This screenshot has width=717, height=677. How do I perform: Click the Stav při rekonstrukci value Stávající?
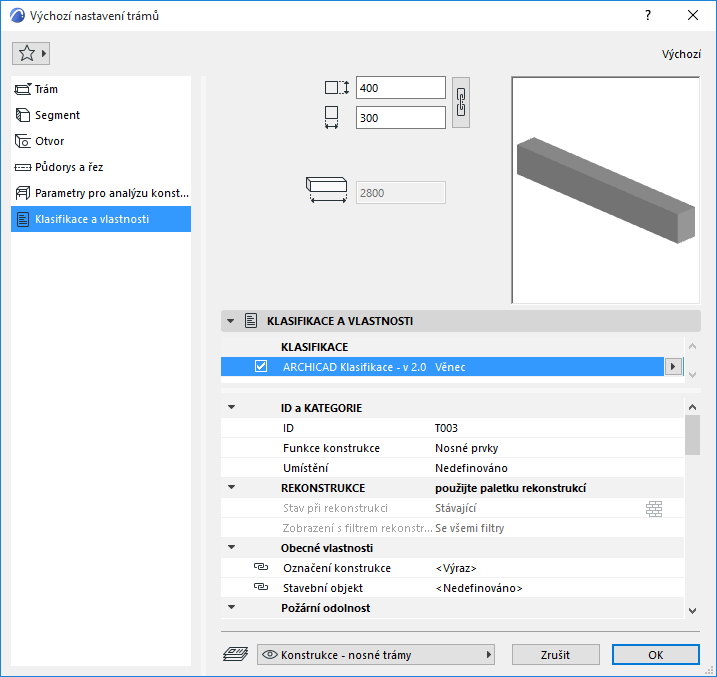coord(455,508)
